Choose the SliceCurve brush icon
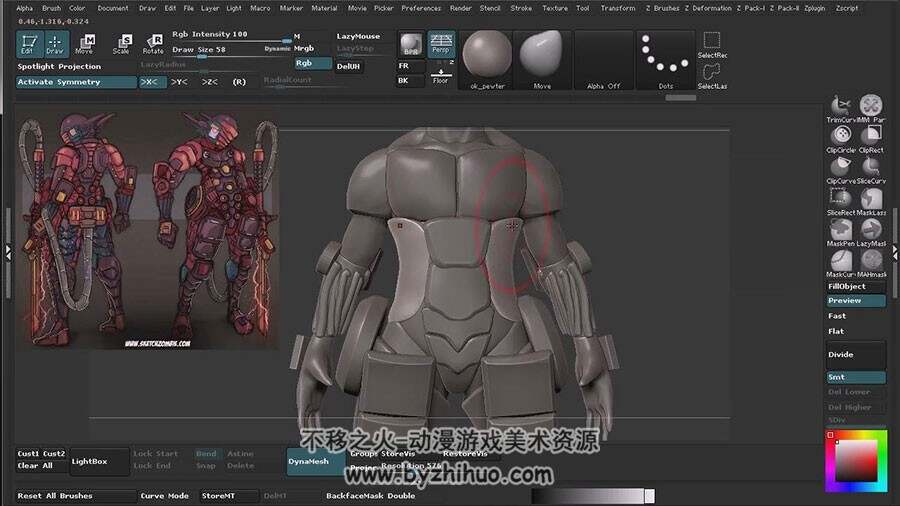Image resolution: width=900 pixels, height=506 pixels. (x=871, y=170)
